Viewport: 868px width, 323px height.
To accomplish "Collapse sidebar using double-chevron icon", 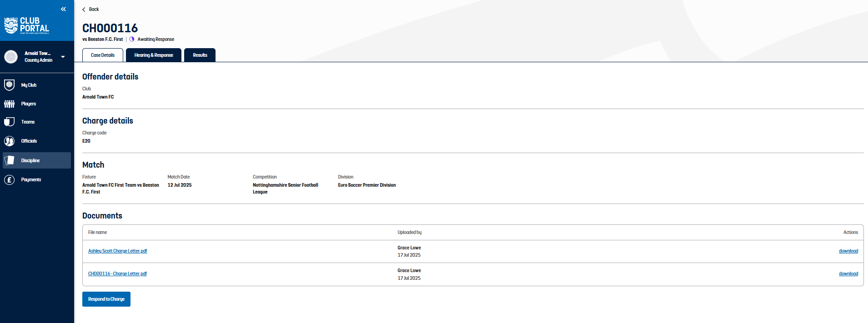I will click(63, 9).
